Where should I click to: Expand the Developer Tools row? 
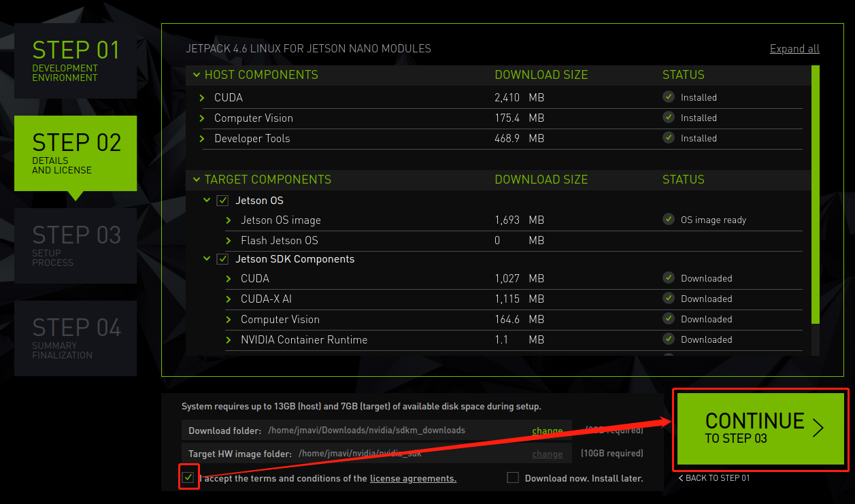click(x=202, y=139)
